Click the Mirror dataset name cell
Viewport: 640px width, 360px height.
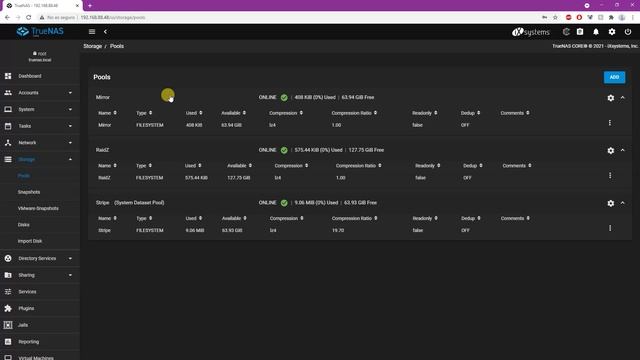pos(104,125)
